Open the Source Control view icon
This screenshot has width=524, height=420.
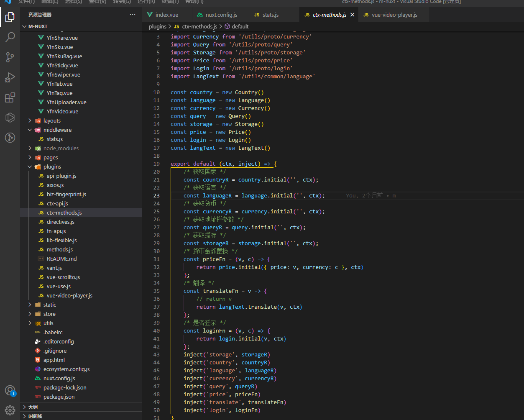click(x=10, y=57)
